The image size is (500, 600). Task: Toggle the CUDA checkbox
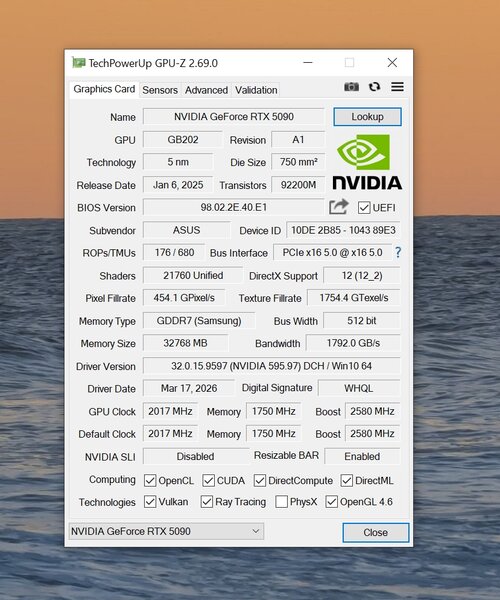[x=208, y=481]
